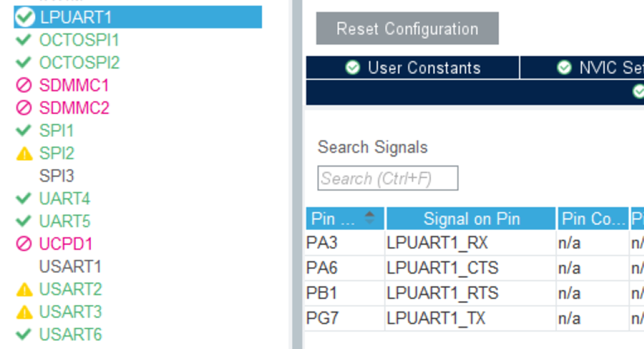
Task: Choose OCTOSPI2 from the peripheral list
Action: pos(79,63)
